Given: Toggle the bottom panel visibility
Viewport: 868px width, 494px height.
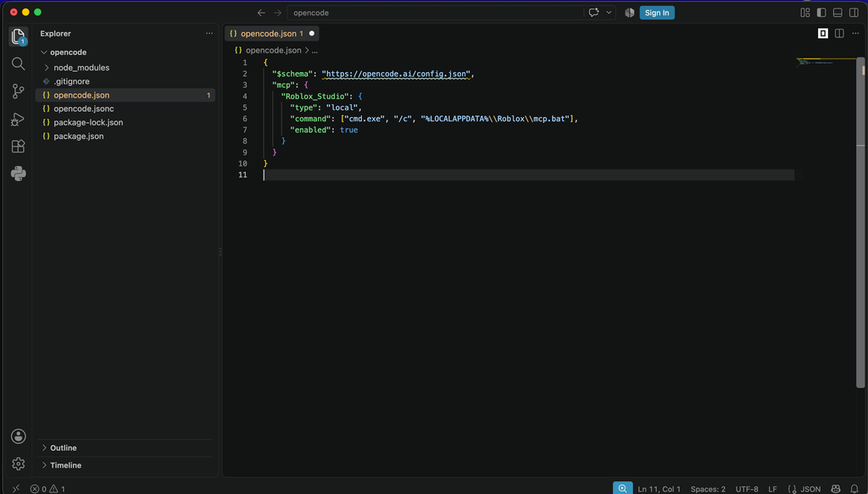Looking at the screenshot, I should (837, 13).
